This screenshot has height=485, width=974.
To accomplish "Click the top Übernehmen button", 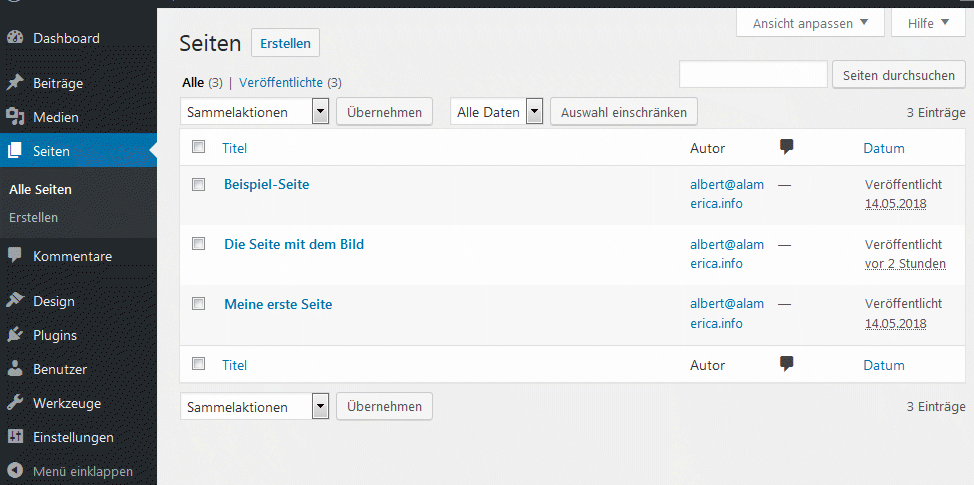I will click(x=385, y=112).
